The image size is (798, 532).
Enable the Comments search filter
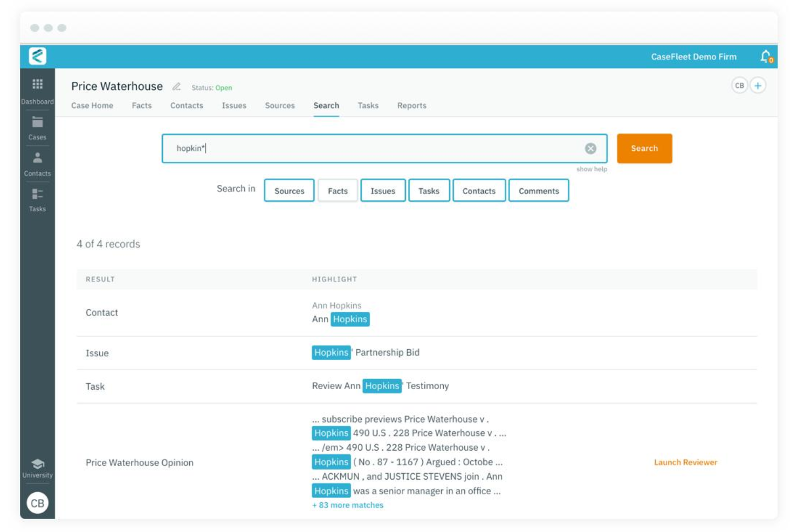pyautogui.click(x=539, y=190)
